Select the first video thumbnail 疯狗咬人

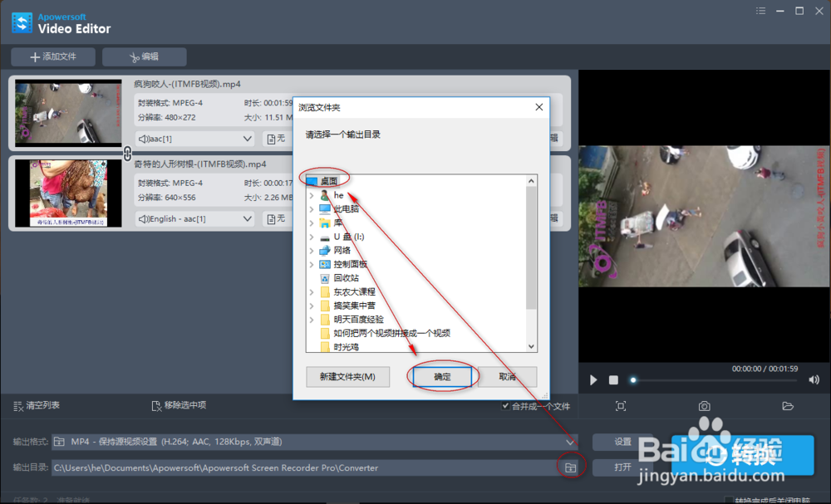click(x=68, y=113)
